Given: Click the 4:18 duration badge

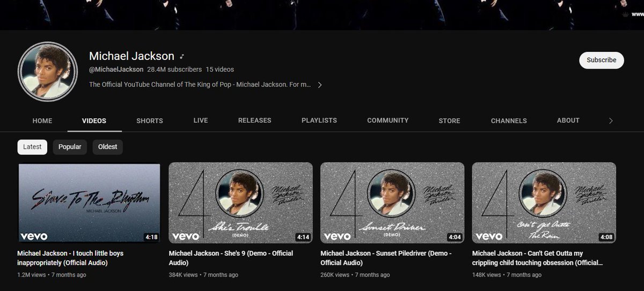Looking at the screenshot, I should click(151, 236).
